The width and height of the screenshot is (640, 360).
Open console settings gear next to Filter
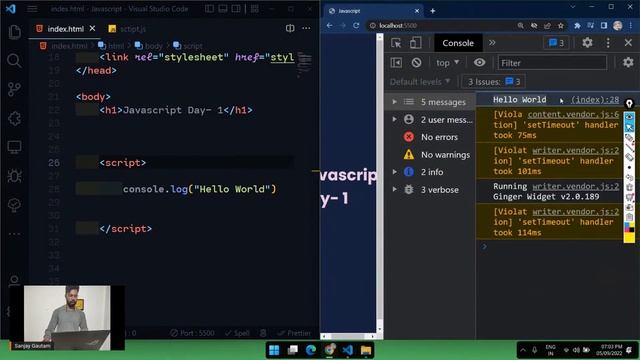pyautogui.click(x=628, y=62)
